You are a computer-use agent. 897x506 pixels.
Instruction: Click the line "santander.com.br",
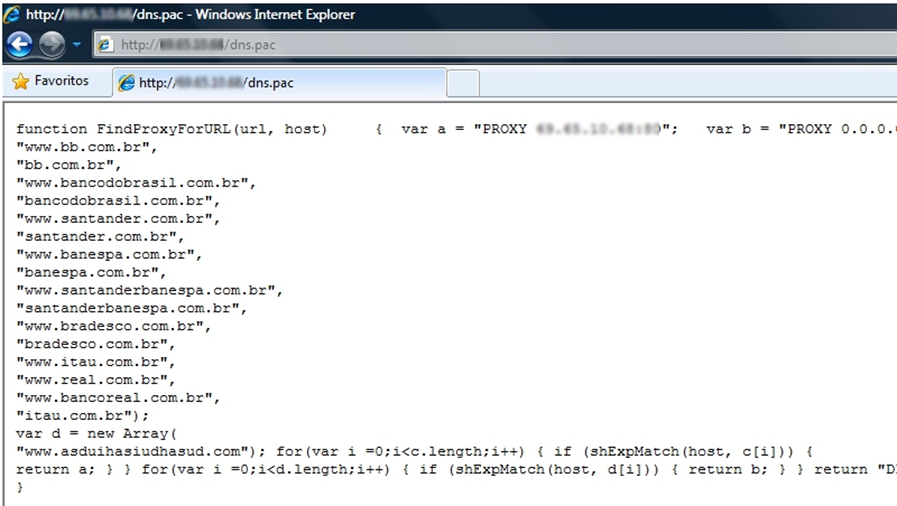[100, 236]
